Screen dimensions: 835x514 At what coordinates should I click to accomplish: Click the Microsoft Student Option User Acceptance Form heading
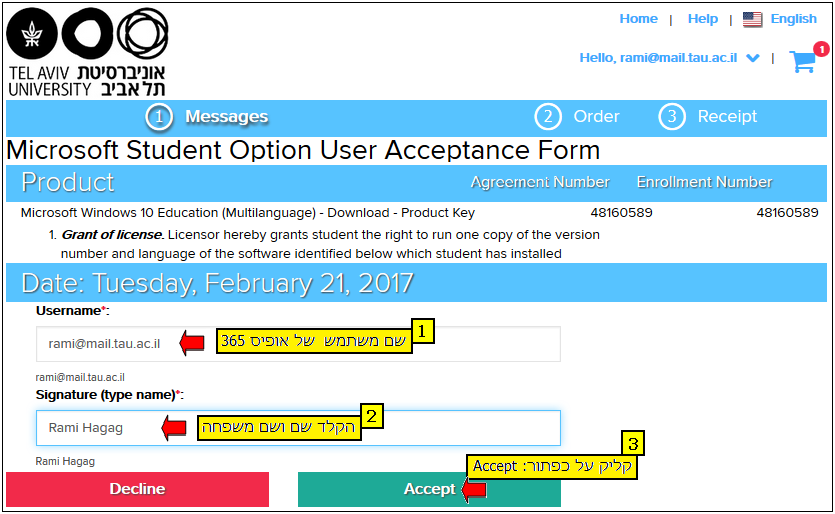303,150
